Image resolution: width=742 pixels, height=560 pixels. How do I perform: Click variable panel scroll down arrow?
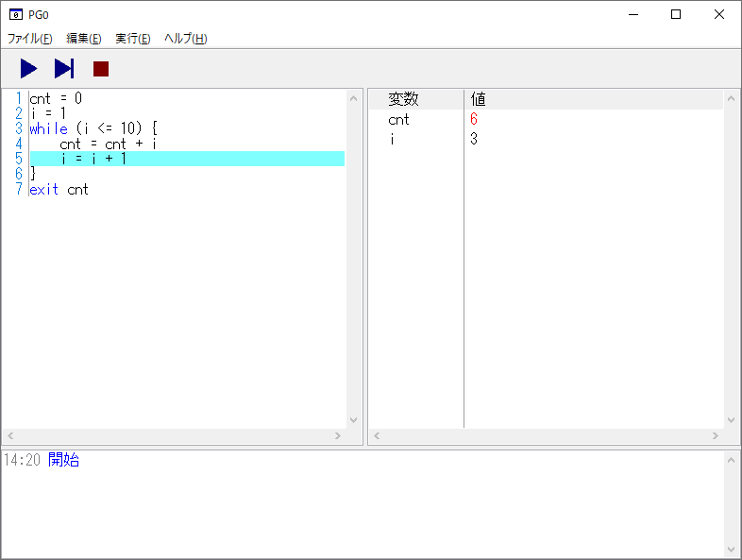(x=731, y=420)
